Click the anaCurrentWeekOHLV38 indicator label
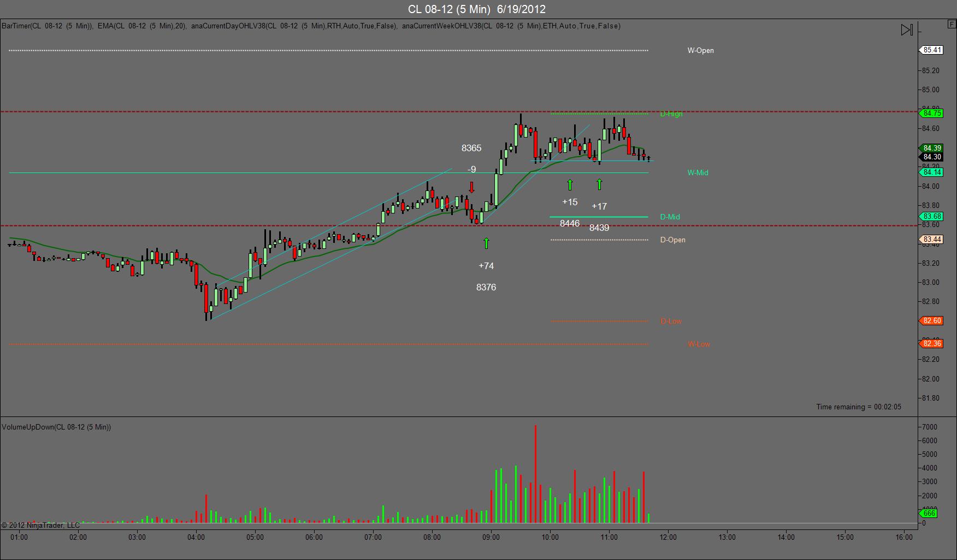The height and width of the screenshot is (560, 957). 511,26
